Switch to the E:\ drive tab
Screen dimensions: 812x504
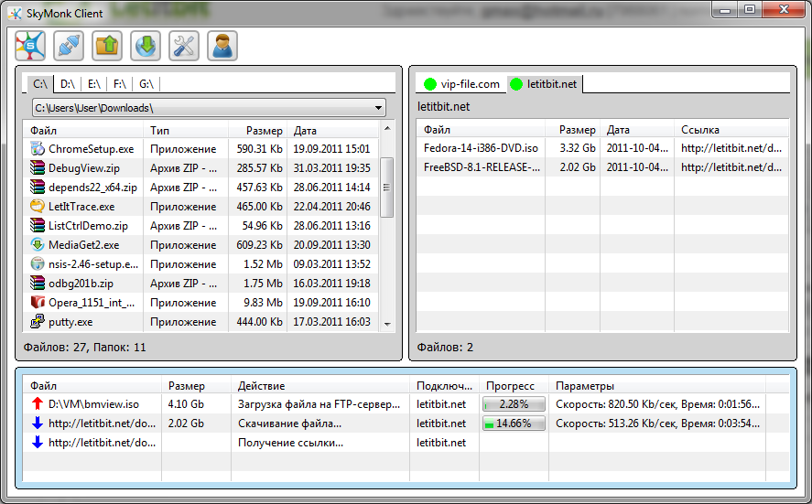point(93,84)
